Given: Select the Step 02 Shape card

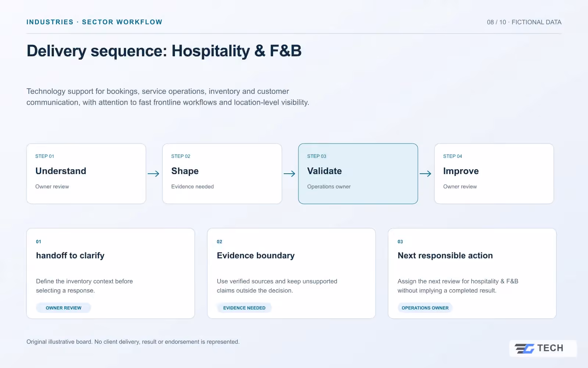Looking at the screenshot, I should (x=222, y=174).
